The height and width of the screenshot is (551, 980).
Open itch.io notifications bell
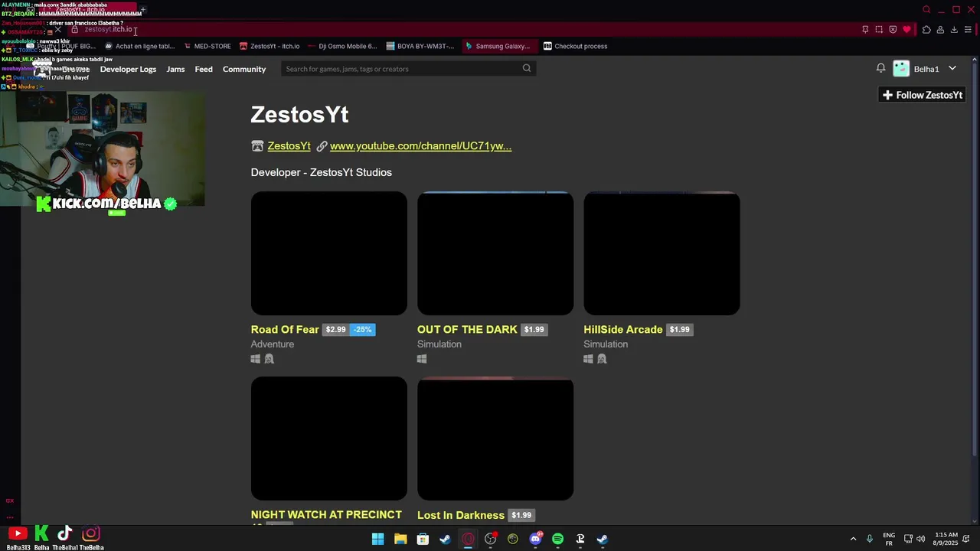click(x=881, y=68)
